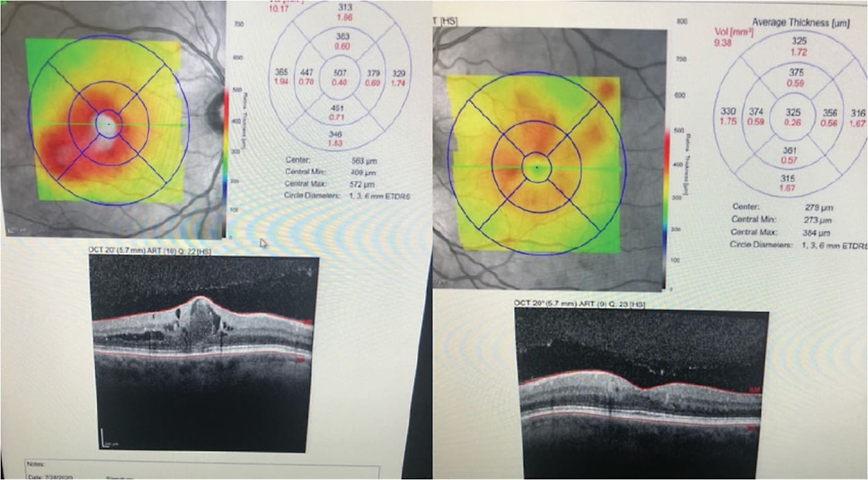Click the fovea center marker on the left thickness map
Screen dimensions: 868x480
[110, 123]
